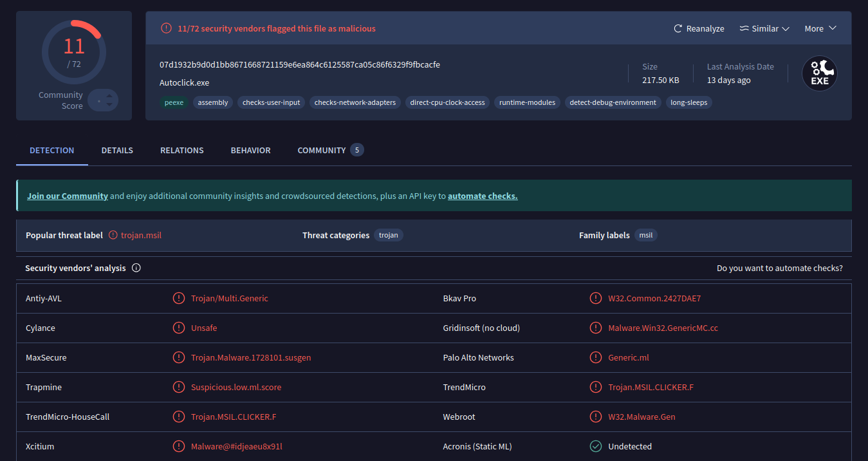
Task: Go to the Relations tab
Action: click(x=182, y=150)
